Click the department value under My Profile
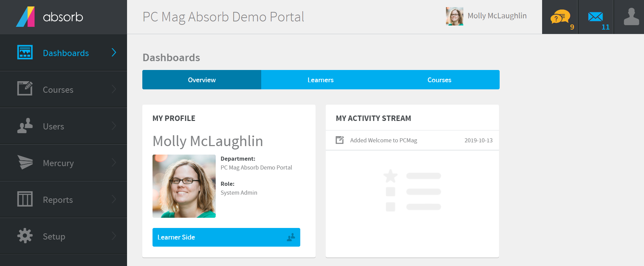The width and height of the screenshot is (644, 266). pos(256,167)
